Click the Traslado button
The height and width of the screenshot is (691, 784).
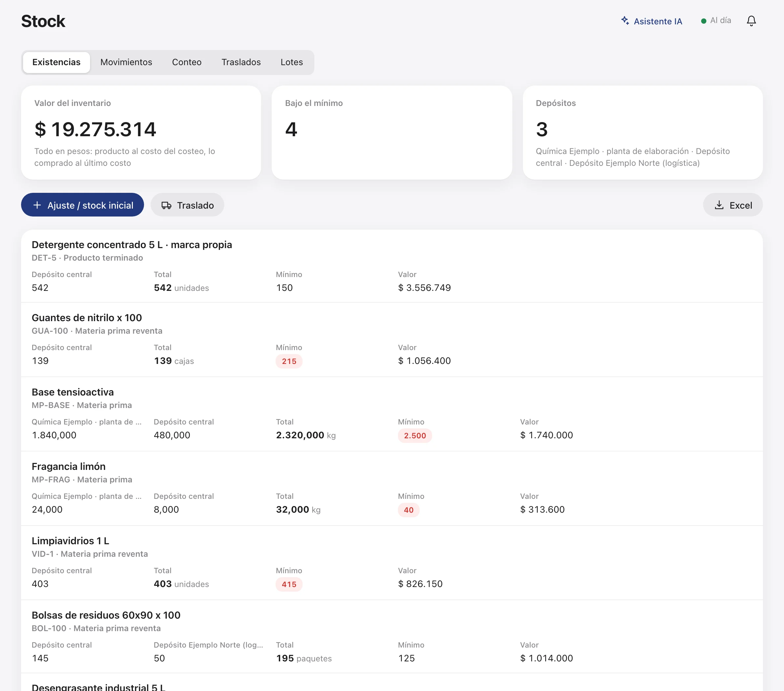[187, 205]
